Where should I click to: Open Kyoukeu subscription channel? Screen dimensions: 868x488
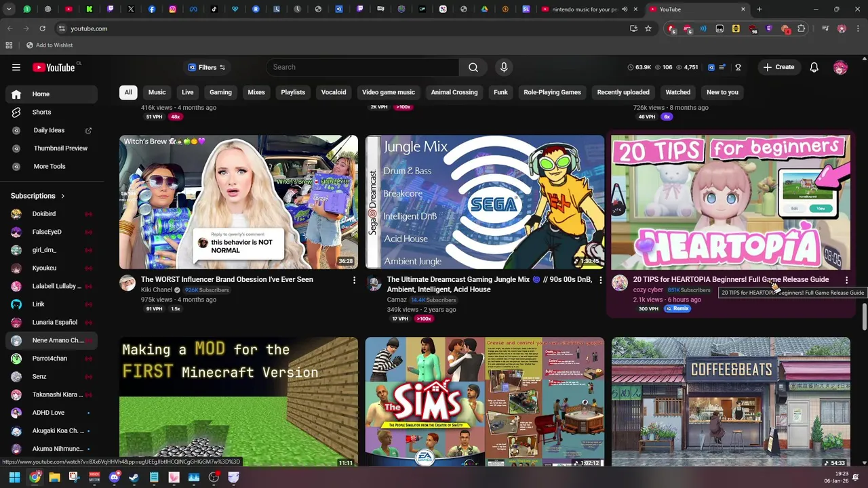coord(52,268)
